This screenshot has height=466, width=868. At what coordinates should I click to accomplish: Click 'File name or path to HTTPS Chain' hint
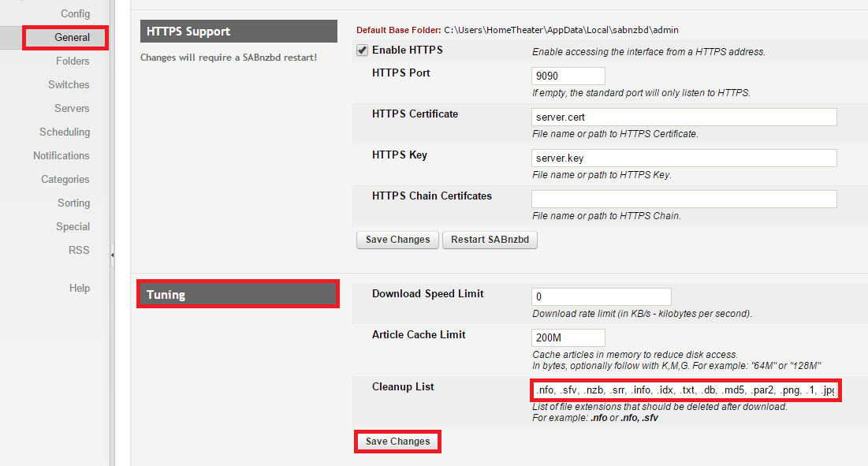(607, 216)
